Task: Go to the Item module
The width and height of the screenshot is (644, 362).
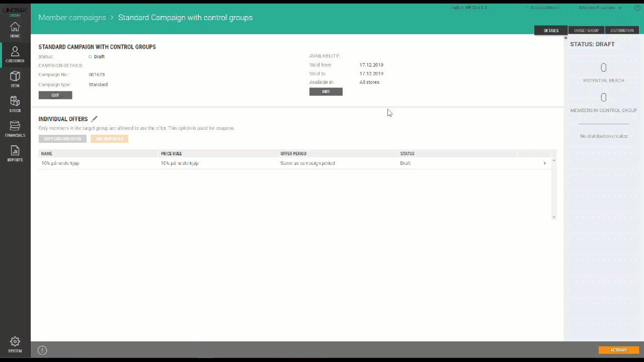Action: click(15, 79)
